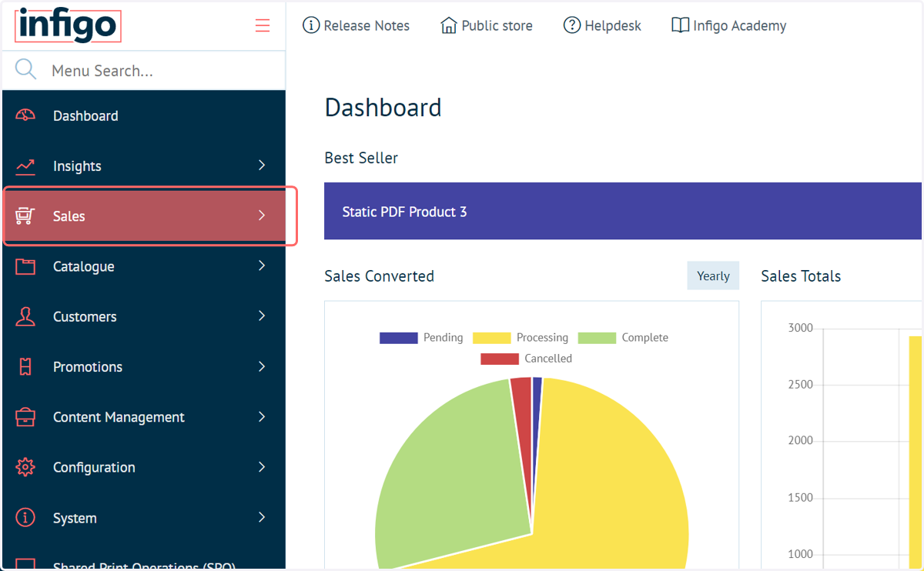Click the Promotions ticket icon
The height and width of the screenshot is (571, 924).
coord(25,367)
